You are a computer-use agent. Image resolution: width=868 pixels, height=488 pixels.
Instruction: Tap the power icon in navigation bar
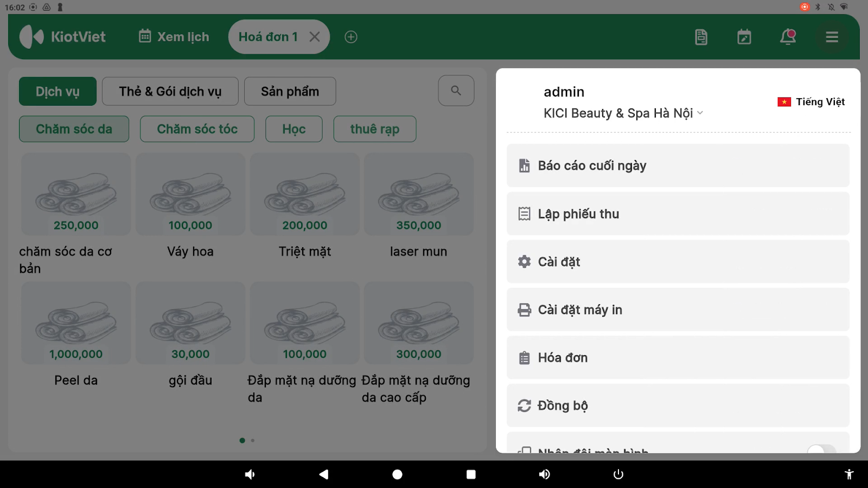click(618, 474)
